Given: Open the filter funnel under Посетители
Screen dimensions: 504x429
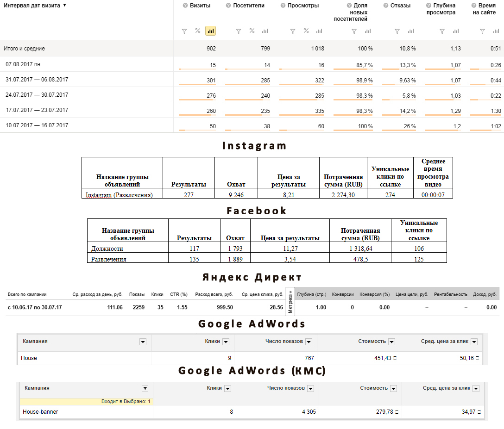Looking at the screenshot, I should pyautogui.click(x=239, y=31).
